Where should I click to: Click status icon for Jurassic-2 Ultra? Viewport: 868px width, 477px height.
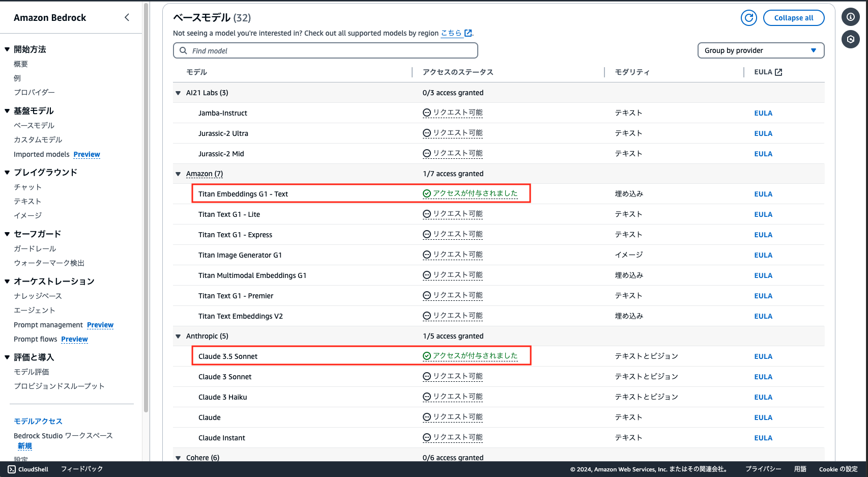tap(427, 133)
